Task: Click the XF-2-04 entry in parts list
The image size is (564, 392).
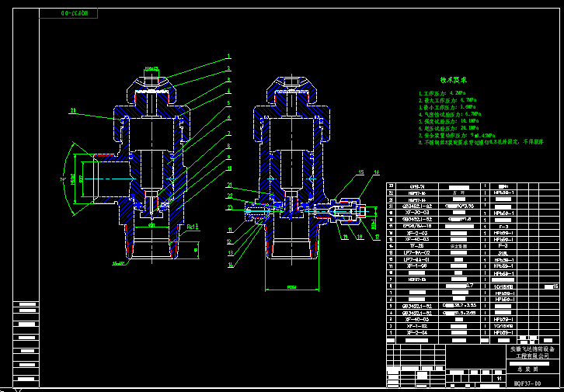Action: (x=415, y=332)
